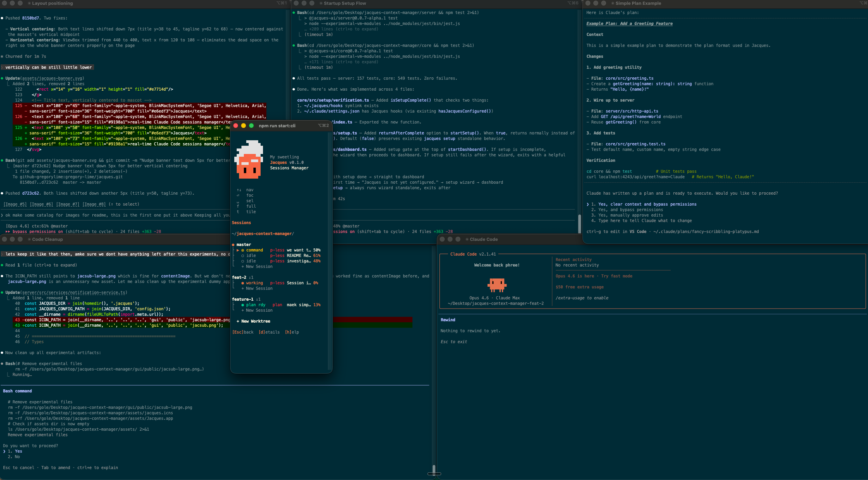Click the [h]elp shortcut label
The width and height of the screenshot is (868, 480).
292,332
